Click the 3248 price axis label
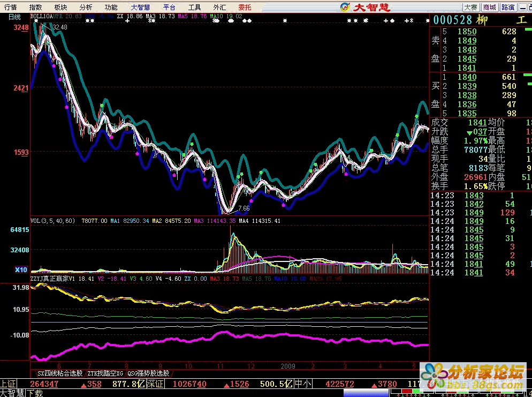The width and height of the screenshot is (532, 397). (x=21, y=27)
